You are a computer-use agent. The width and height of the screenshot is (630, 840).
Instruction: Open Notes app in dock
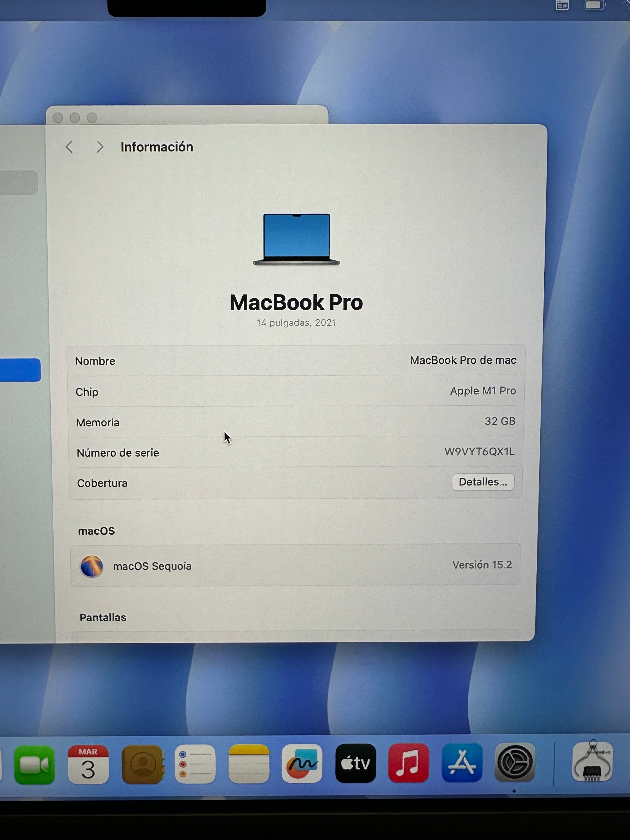click(x=249, y=764)
